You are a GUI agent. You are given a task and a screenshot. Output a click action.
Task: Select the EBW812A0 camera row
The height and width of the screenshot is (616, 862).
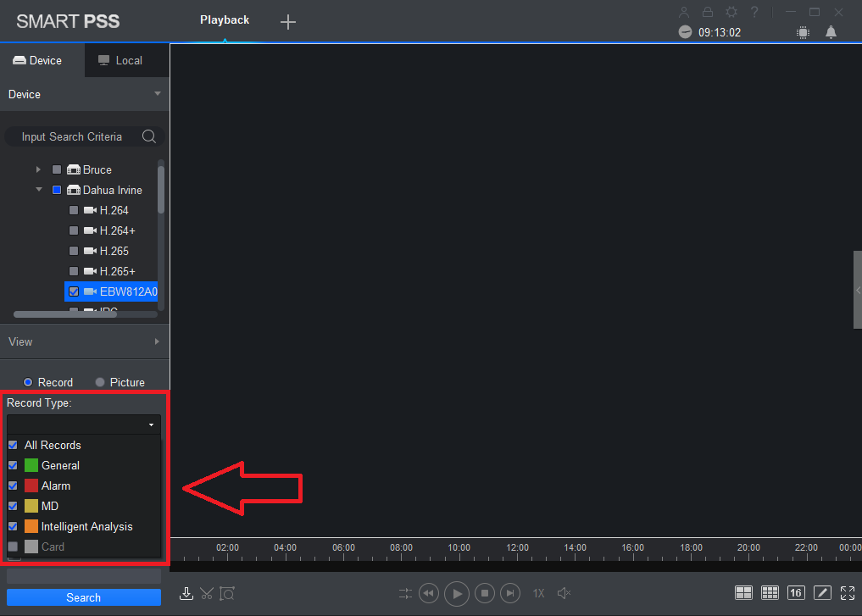[x=111, y=291]
